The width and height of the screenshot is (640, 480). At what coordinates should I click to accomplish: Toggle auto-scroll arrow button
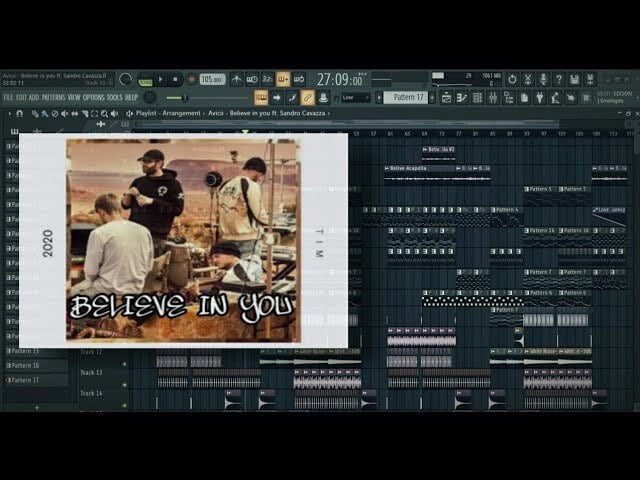pyautogui.click(x=276, y=98)
